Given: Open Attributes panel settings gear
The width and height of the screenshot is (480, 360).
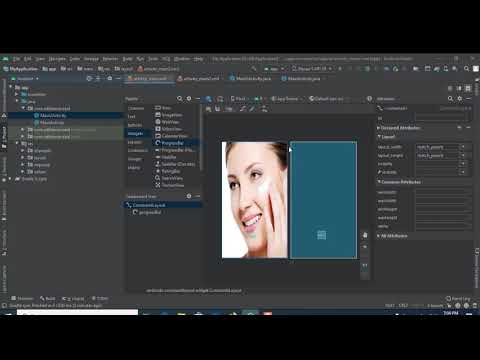Looking at the screenshot, I should (x=460, y=99).
